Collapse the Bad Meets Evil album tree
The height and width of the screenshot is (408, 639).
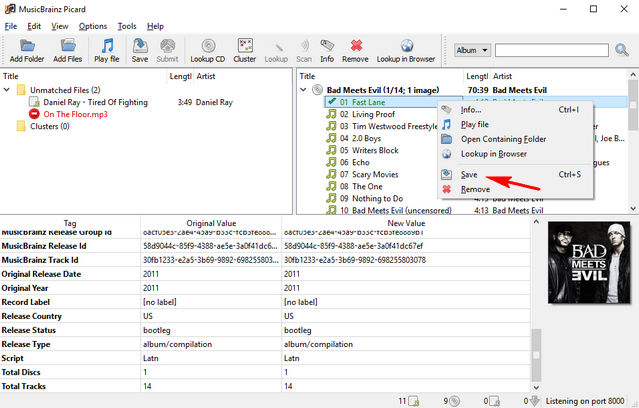tap(305, 89)
